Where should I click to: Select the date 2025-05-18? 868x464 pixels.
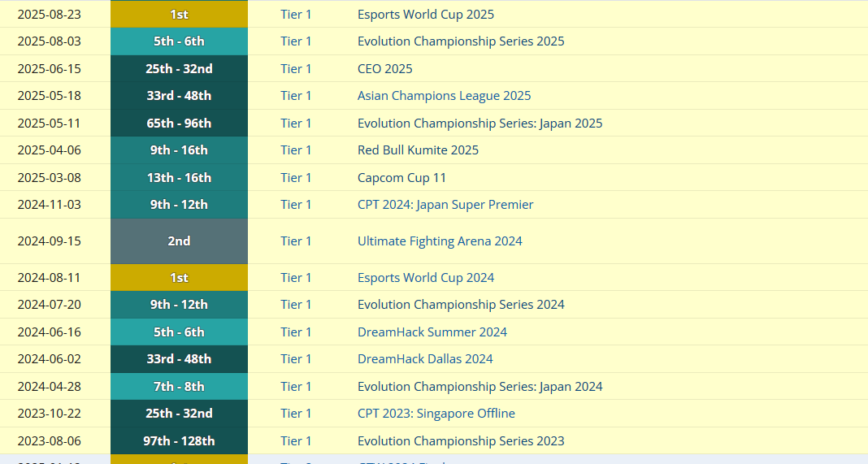(x=50, y=96)
